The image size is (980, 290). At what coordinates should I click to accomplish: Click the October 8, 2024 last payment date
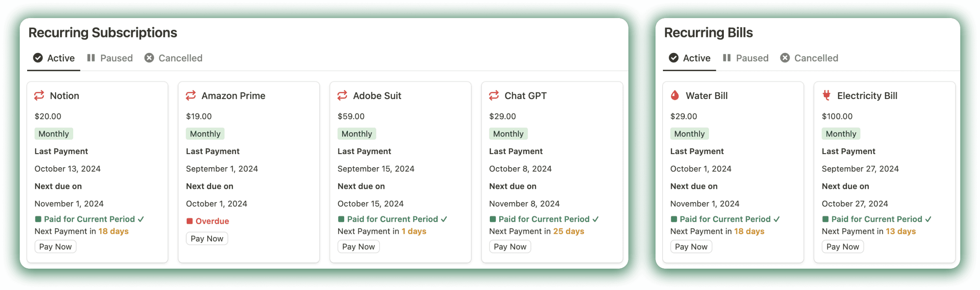[x=520, y=169]
